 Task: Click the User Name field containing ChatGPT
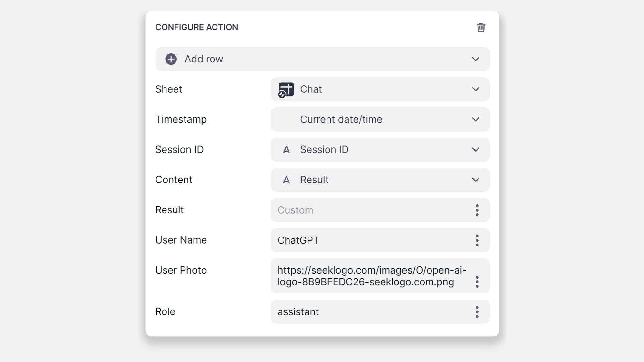coord(370,240)
